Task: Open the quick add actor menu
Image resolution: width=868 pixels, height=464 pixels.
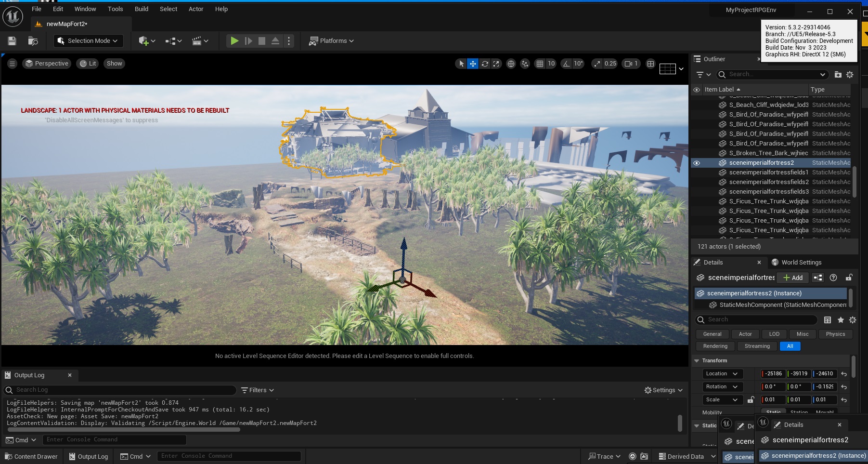Action: [x=147, y=41]
